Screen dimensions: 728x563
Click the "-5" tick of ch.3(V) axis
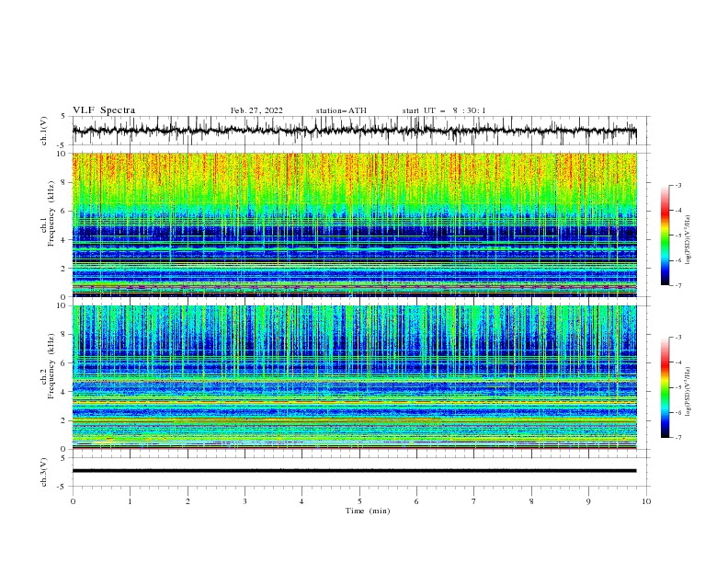pyautogui.click(x=63, y=487)
